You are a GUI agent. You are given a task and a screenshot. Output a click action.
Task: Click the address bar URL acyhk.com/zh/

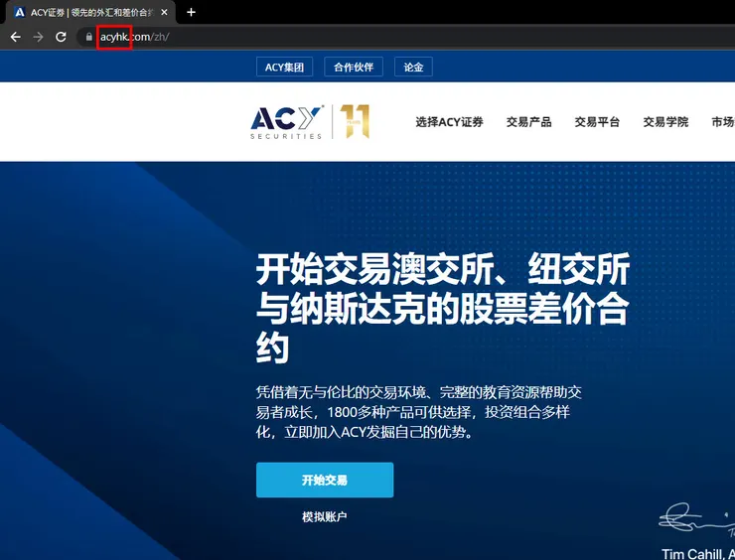[x=134, y=37]
